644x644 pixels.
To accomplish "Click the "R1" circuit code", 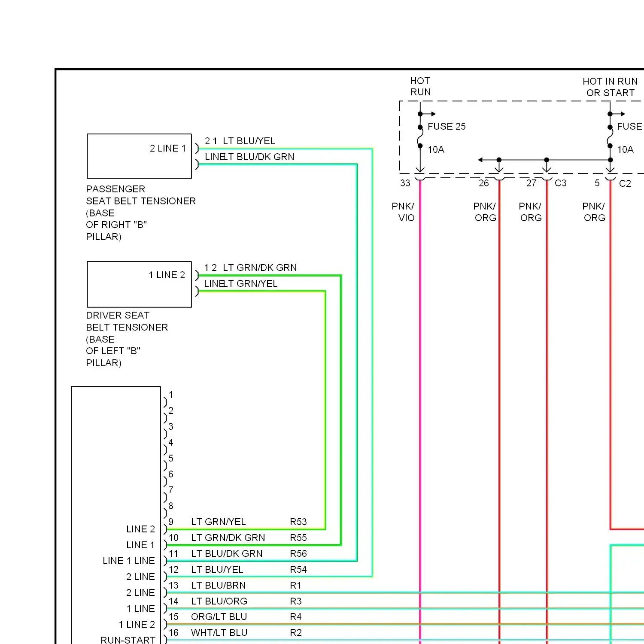I will point(296,585).
